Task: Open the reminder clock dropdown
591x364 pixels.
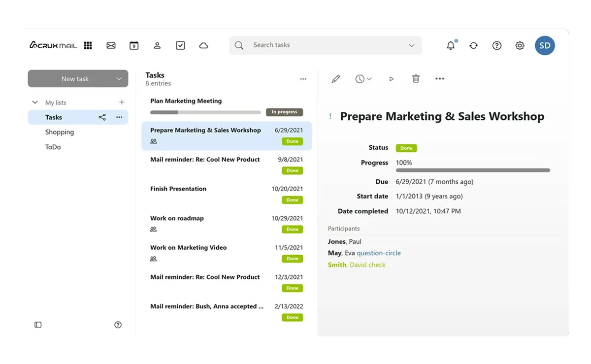Action: point(363,79)
